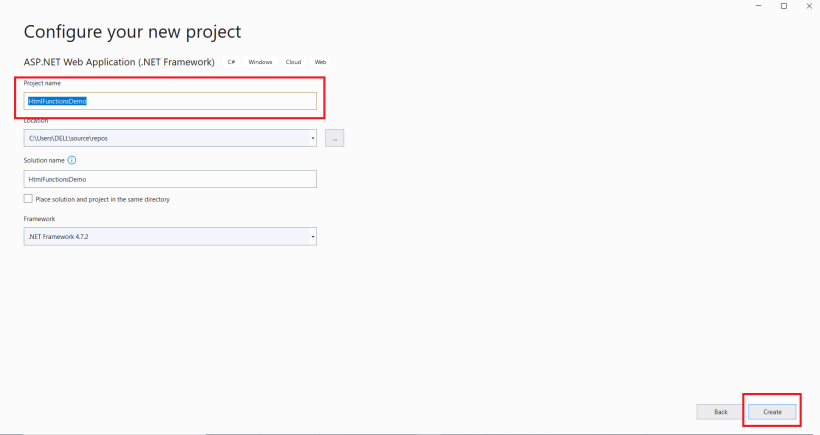The height and width of the screenshot is (435, 820).
Task: Enable Place solution and project in same directory
Action: click(x=28, y=199)
